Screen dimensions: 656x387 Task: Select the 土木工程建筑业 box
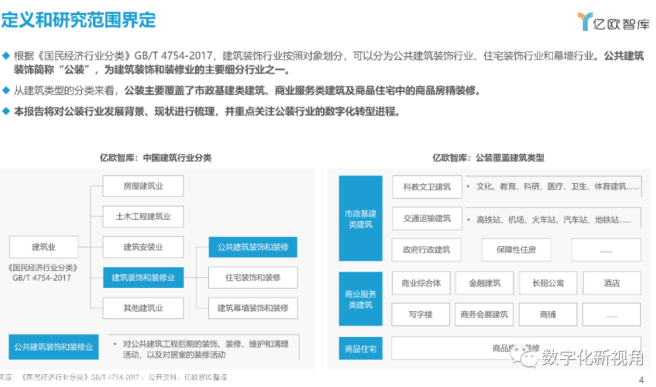coord(143,216)
